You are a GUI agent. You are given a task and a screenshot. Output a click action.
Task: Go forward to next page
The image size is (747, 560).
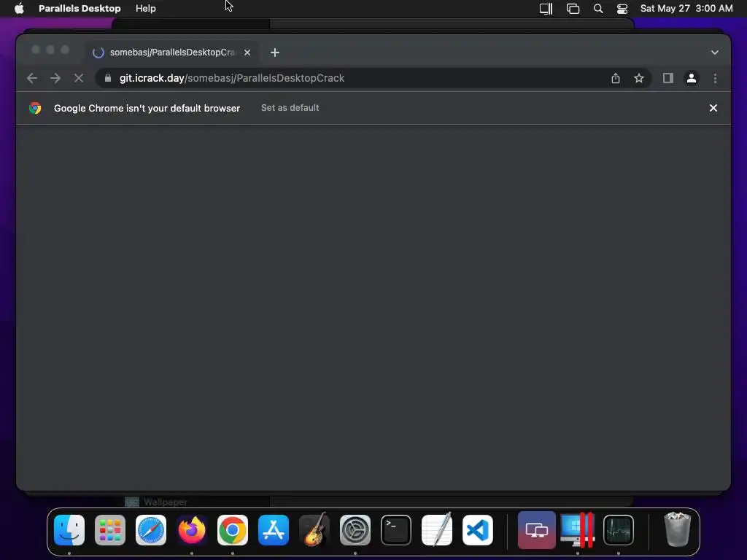point(55,78)
